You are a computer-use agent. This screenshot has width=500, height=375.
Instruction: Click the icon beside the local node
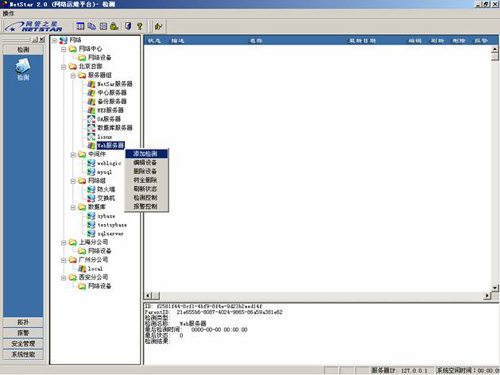tap(82, 268)
